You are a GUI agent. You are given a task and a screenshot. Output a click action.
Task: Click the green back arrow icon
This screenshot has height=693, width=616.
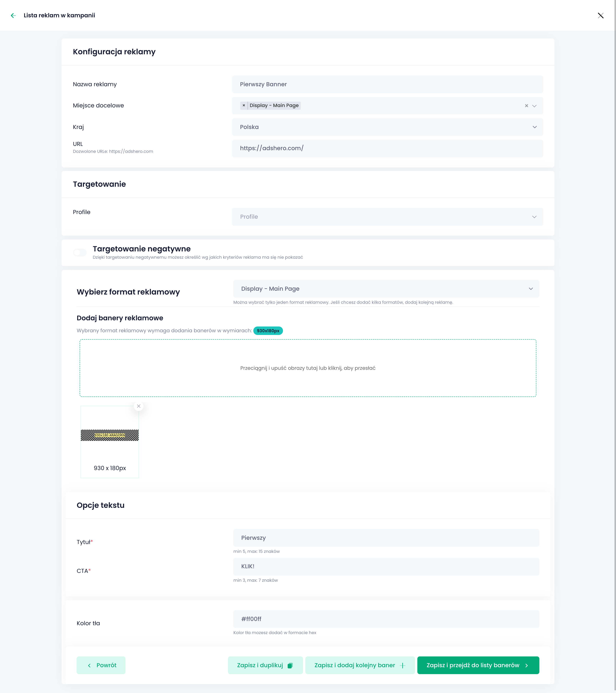pos(13,15)
